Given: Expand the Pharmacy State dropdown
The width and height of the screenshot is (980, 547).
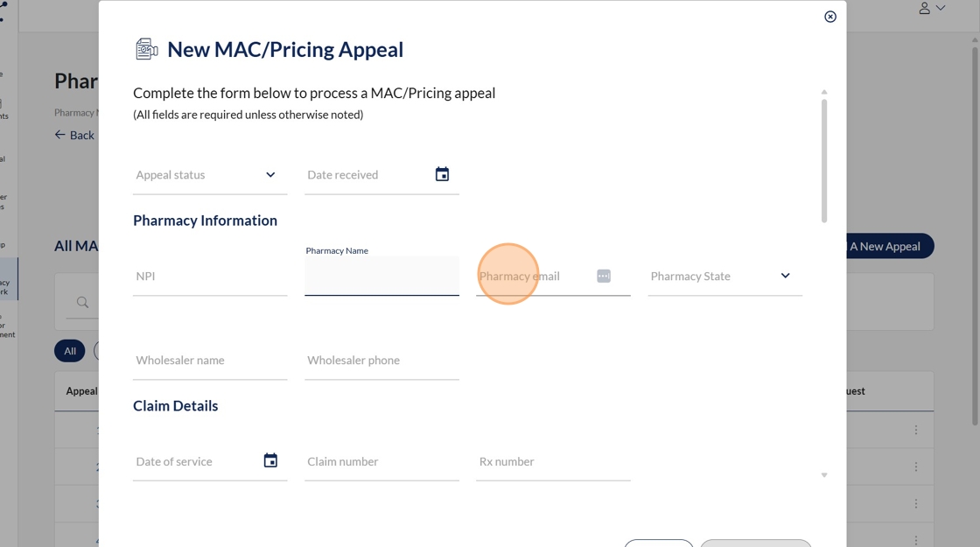Looking at the screenshot, I should (785, 276).
